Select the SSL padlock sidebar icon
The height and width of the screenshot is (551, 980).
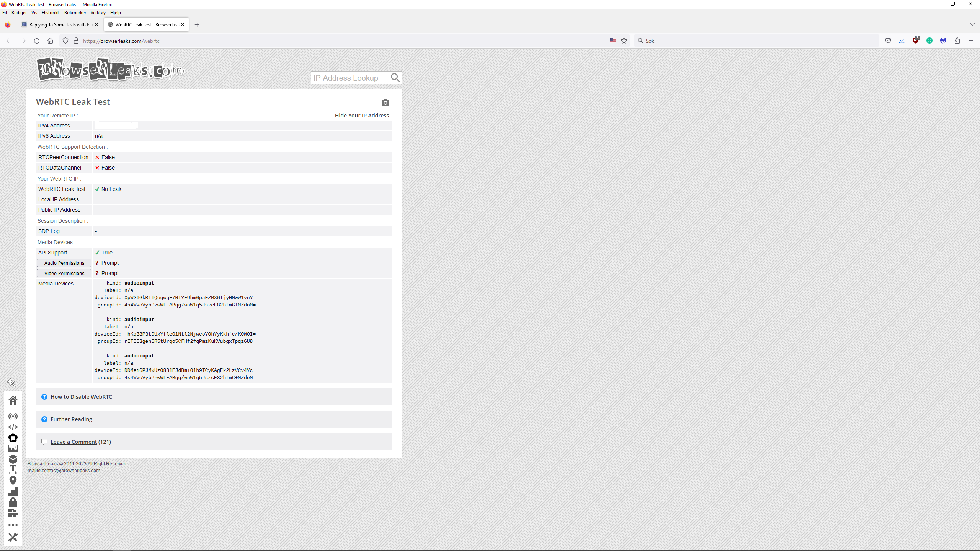tap(13, 502)
